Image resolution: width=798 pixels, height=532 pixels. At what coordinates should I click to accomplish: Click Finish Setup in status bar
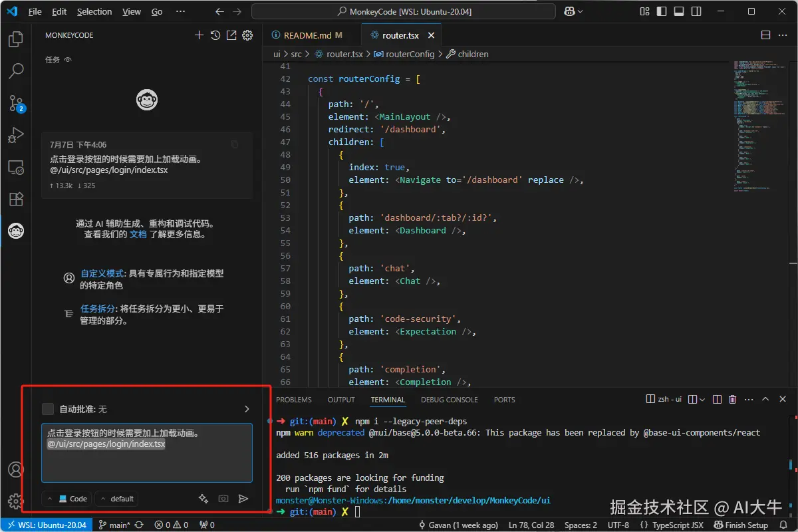[x=740, y=525]
